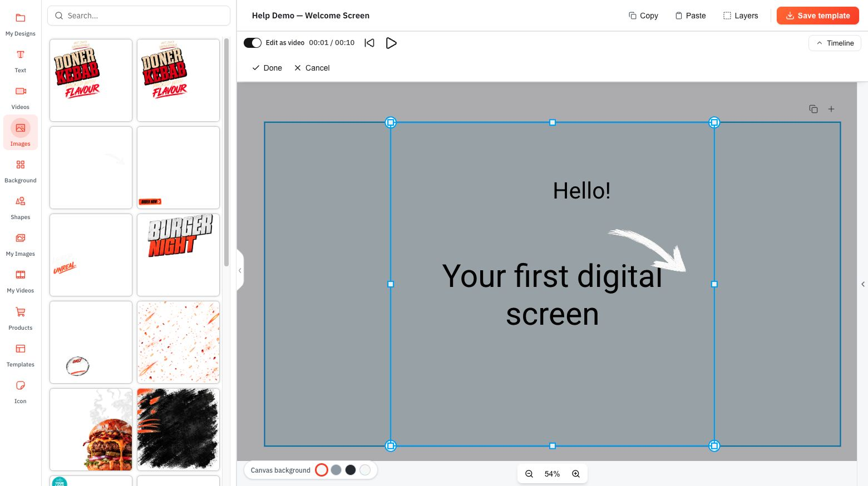Open the Layers panel

741,16
